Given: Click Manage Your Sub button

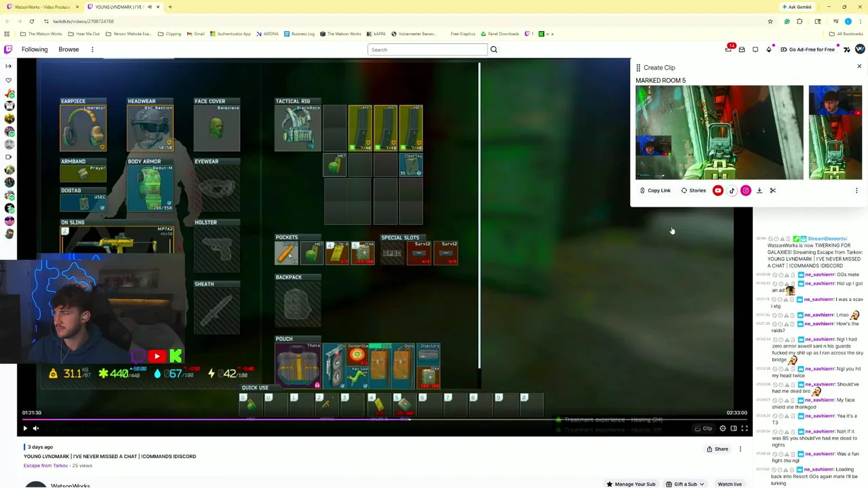Looking at the screenshot, I should (631, 484).
